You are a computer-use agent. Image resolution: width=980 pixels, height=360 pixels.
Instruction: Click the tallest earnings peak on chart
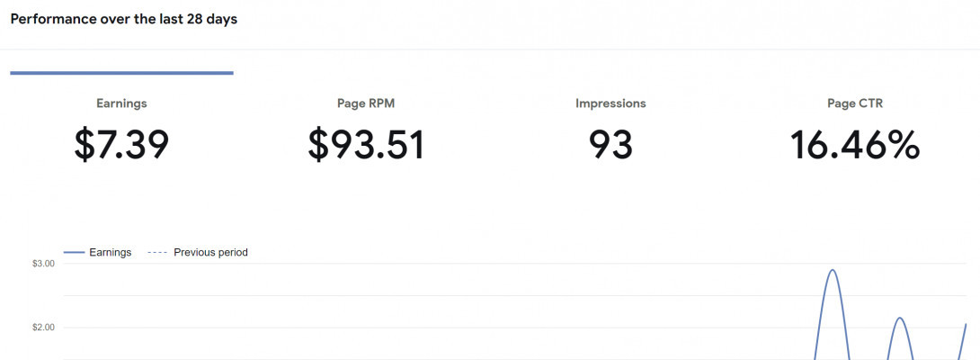(x=833, y=270)
